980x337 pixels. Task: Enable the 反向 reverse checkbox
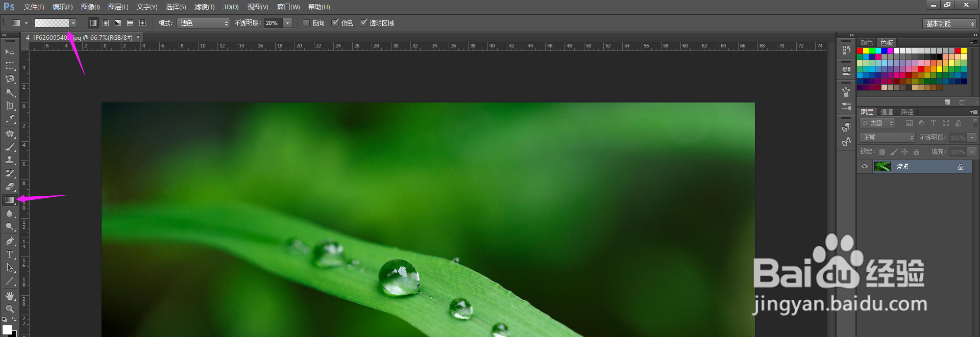306,23
